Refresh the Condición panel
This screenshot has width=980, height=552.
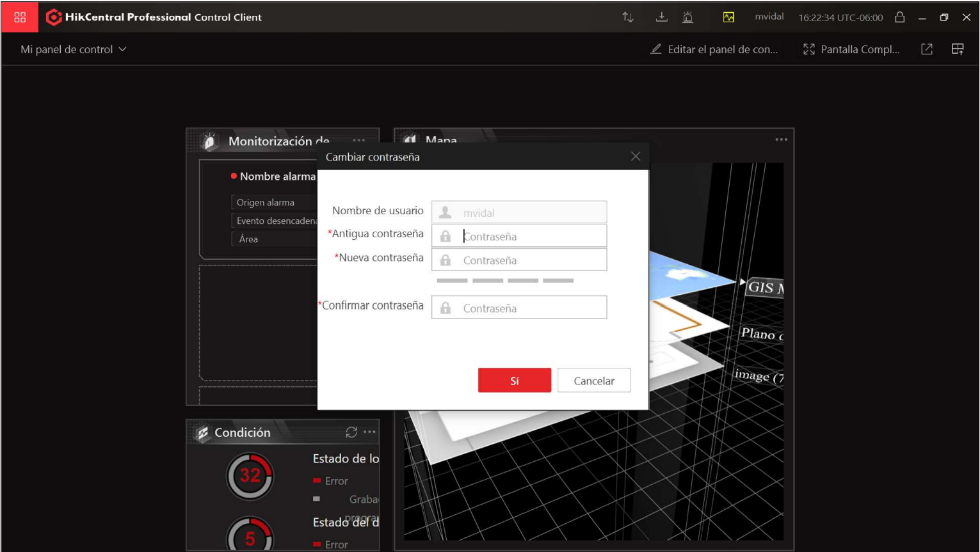pyautogui.click(x=351, y=432)
